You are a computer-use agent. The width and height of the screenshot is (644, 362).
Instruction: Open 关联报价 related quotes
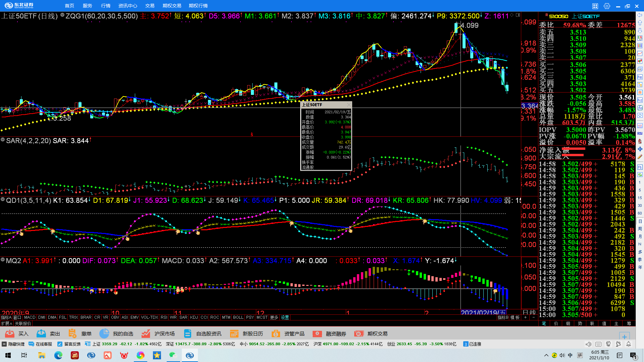coord(23,323)
